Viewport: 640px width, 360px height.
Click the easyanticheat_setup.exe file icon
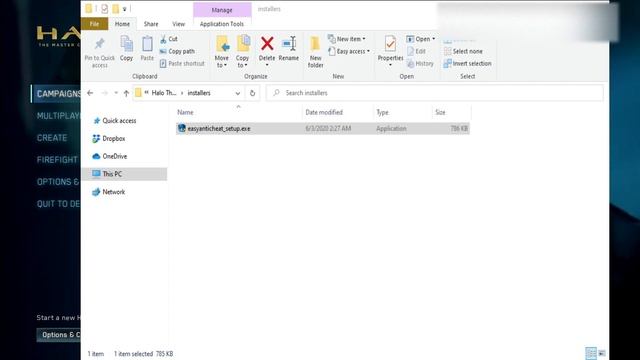click(x=182, y=129)
